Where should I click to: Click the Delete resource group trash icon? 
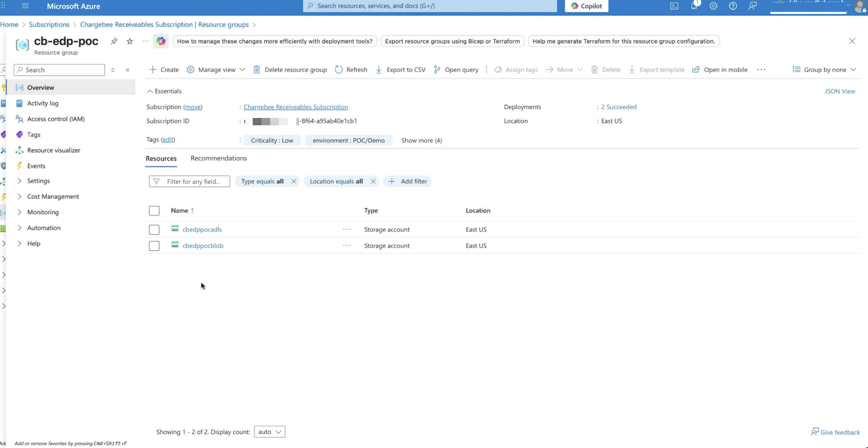click(x=257, y=70)
